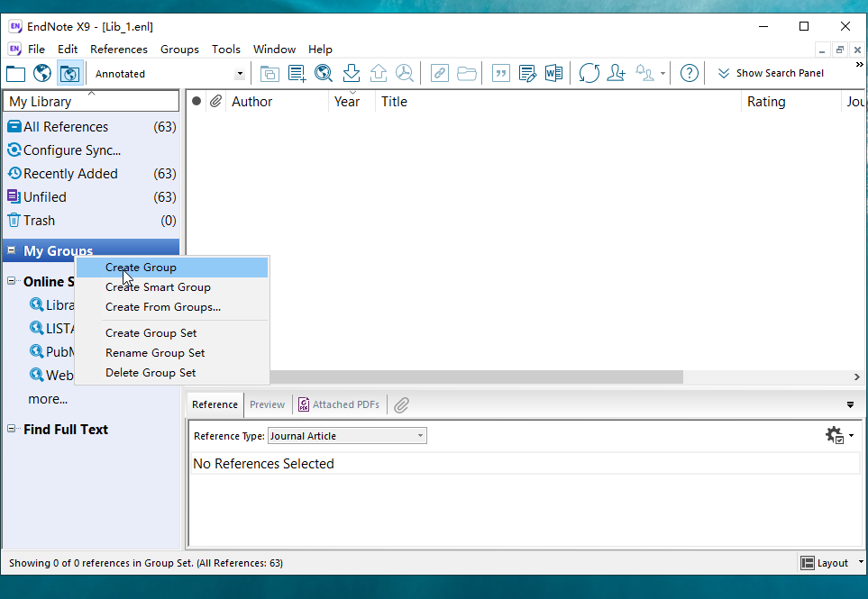Sort by Author column header

277,101
